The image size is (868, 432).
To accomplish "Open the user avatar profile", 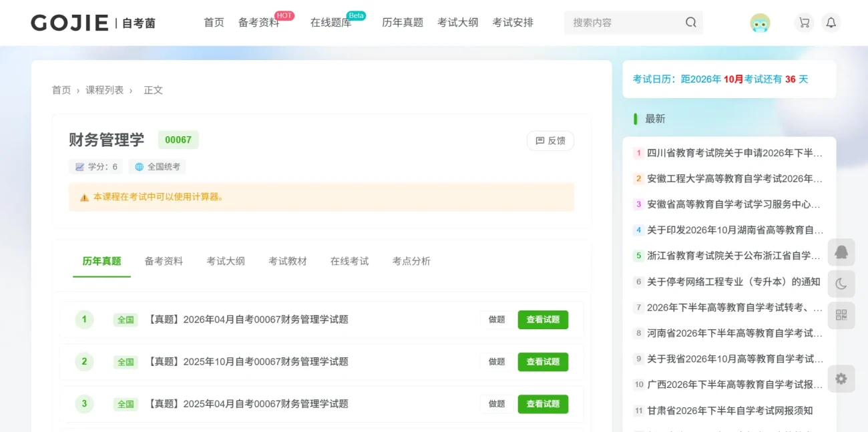I will (x=760, y=23).
